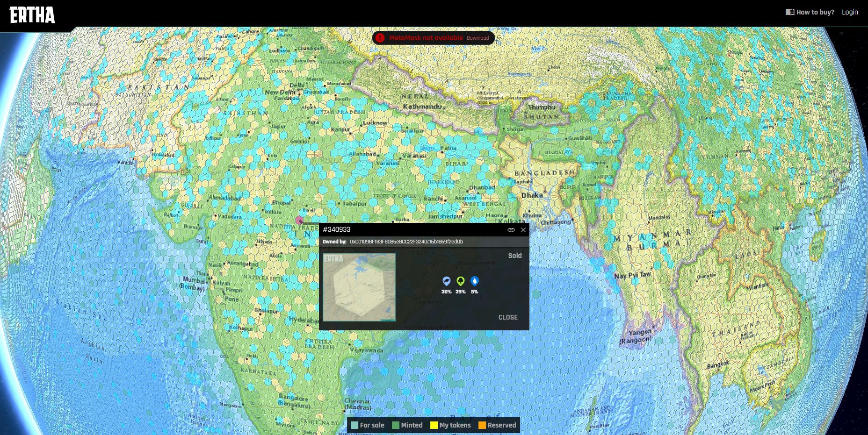Click the tree resource icon showing 39%
Viewport: 868px width, 435px height.
pos(461,281)
